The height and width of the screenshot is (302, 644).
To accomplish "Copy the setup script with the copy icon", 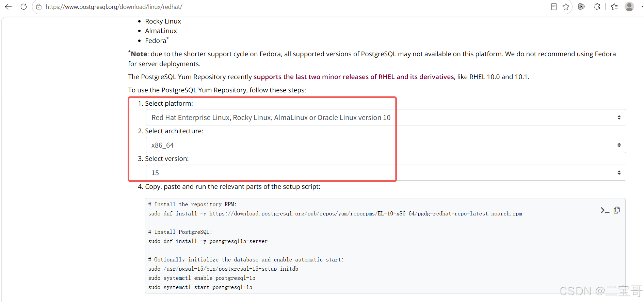I will tap(617, 210).
